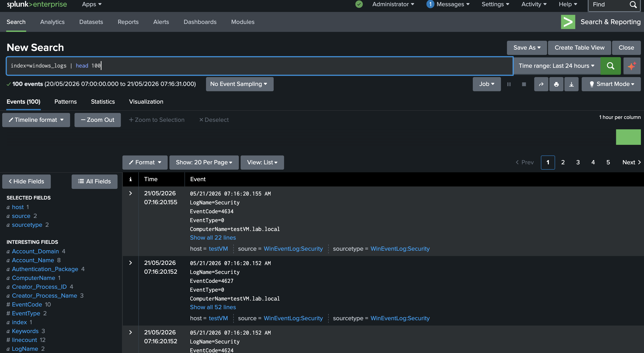644x353 pixels.
Task: Click Show all 22 lines link
Action: pyautogui.click(x=213, y=238)
